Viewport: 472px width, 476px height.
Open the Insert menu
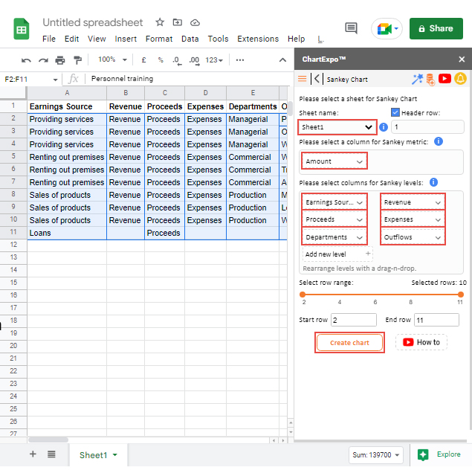[126, 39]
